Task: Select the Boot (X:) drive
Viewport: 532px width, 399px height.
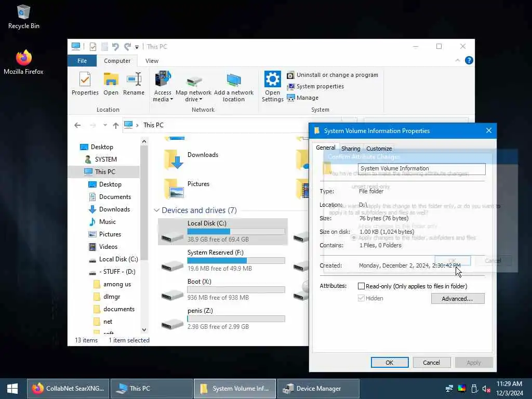Action: (222, 290)
